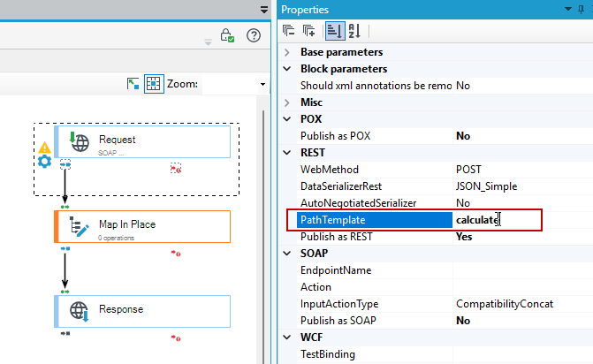Viewport: 593px width, 364px height.
Task: Open the document tab list dropdown arrow
Action: point(264,10)
